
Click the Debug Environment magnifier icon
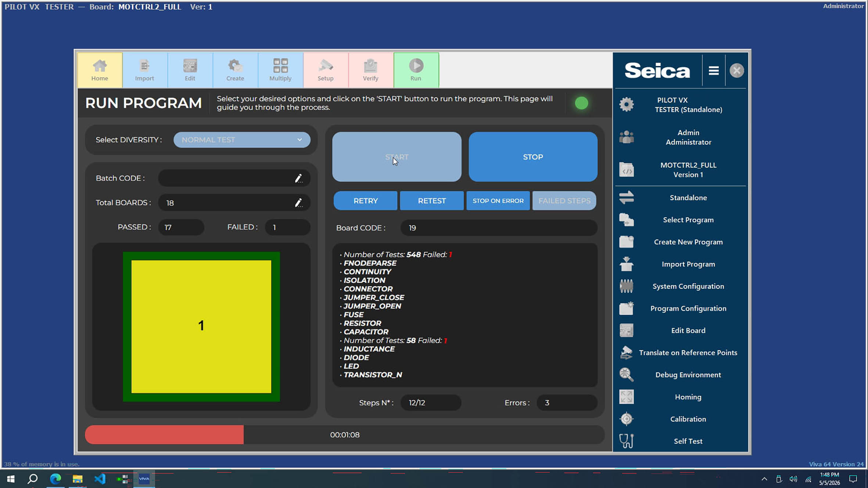point(626,375)
